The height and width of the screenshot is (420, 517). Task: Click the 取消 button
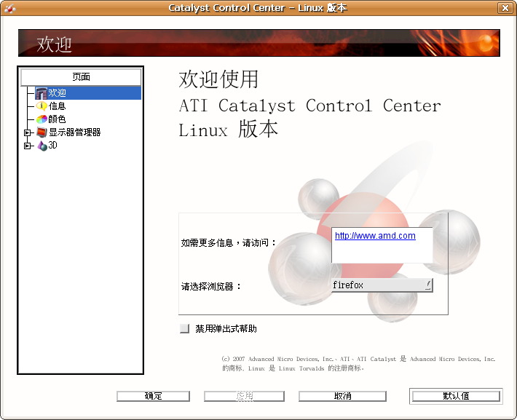pos(342,396)
